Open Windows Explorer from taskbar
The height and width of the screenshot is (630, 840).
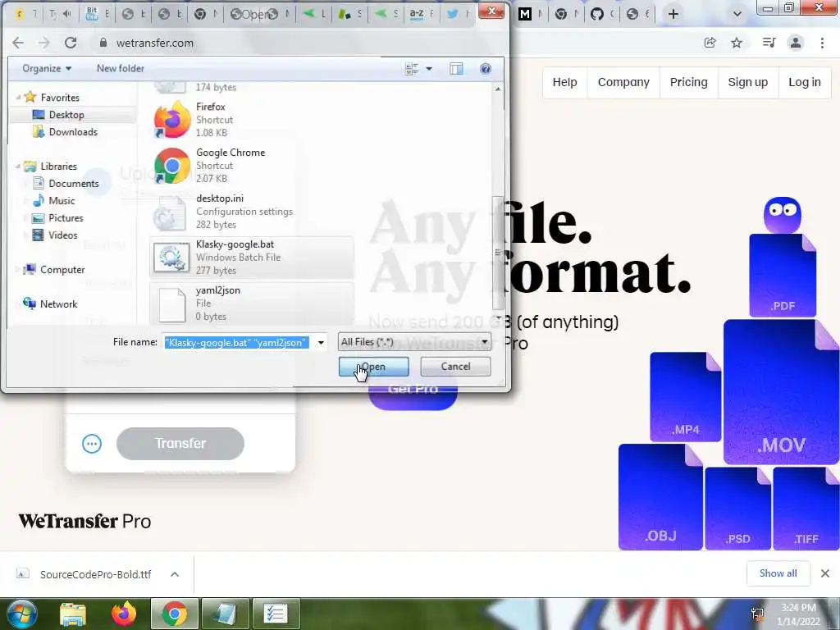[73, 614]
